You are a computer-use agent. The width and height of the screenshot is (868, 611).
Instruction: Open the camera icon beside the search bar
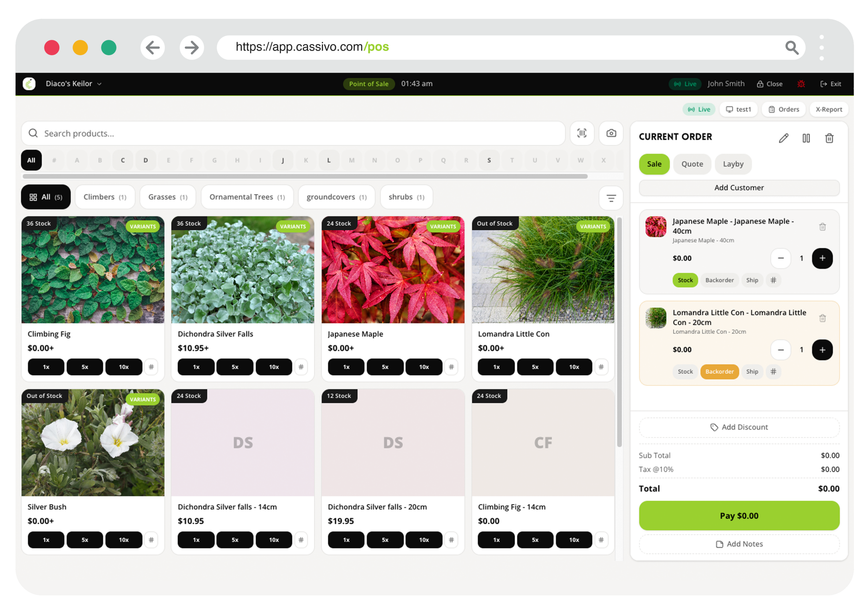pos(611,133)
